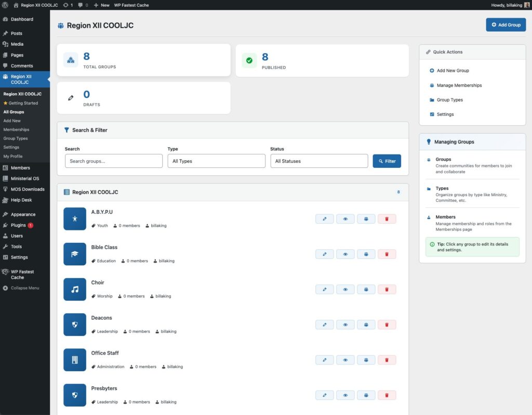Click Manage Memberships in Quick Actions

[459, 85]
